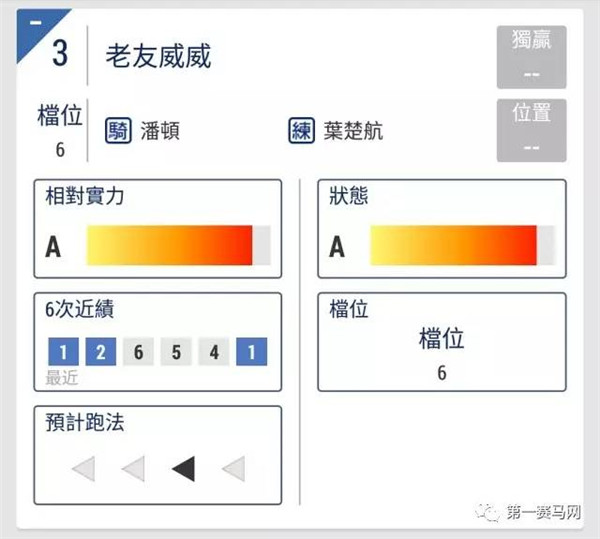Image resolution: width=600 pixels, height=539 pixels.
Task: Click the grey result box showing 6
Action: tap(138, 352)
